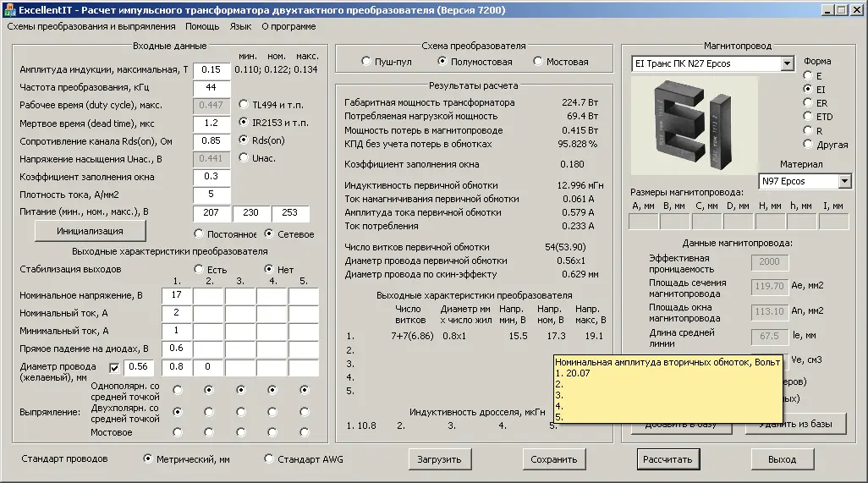Viewport: 868px width, 483px height.
Task: Click the frequency input field with 44
Action: pyautogui.click(x=212, y=87)
